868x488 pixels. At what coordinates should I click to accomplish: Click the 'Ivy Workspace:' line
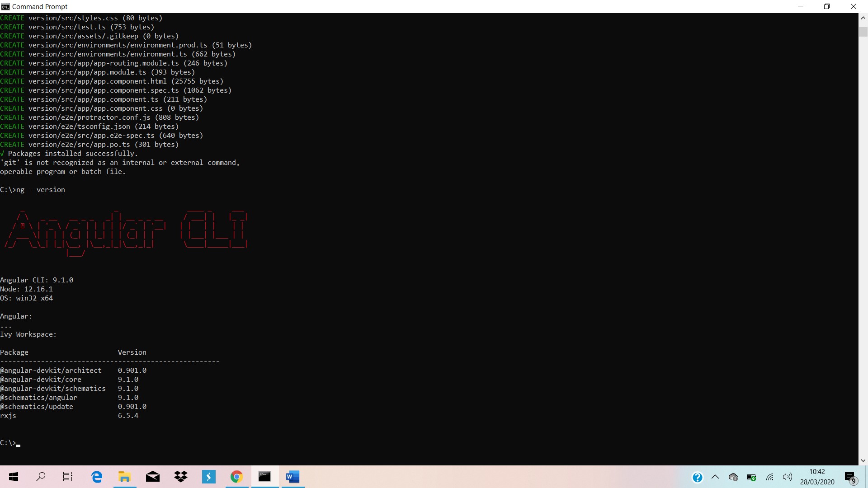coord(28,334)
